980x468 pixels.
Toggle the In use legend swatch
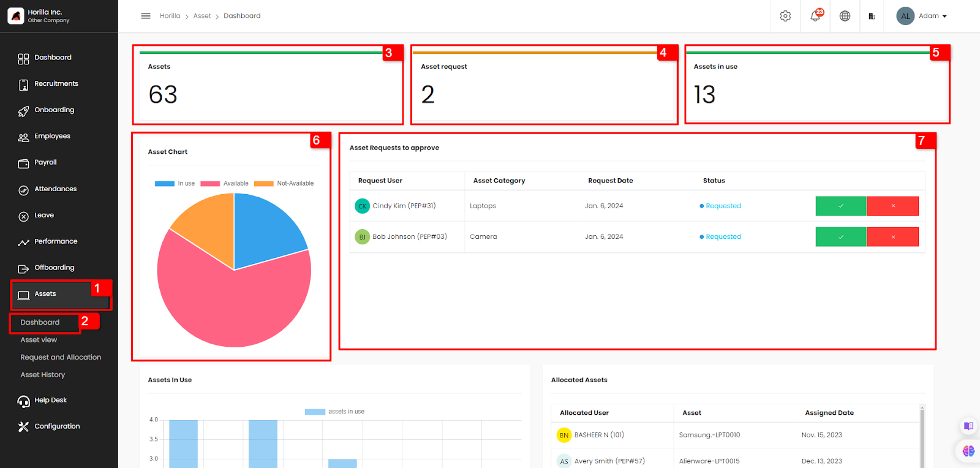pyautogui.click(x=165, y=184)
